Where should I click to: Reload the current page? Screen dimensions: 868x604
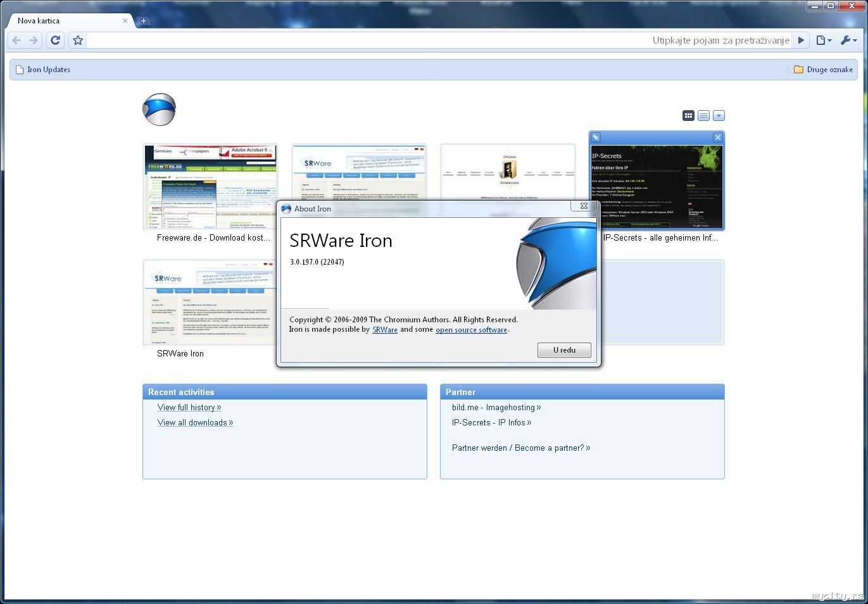point(56,41)
